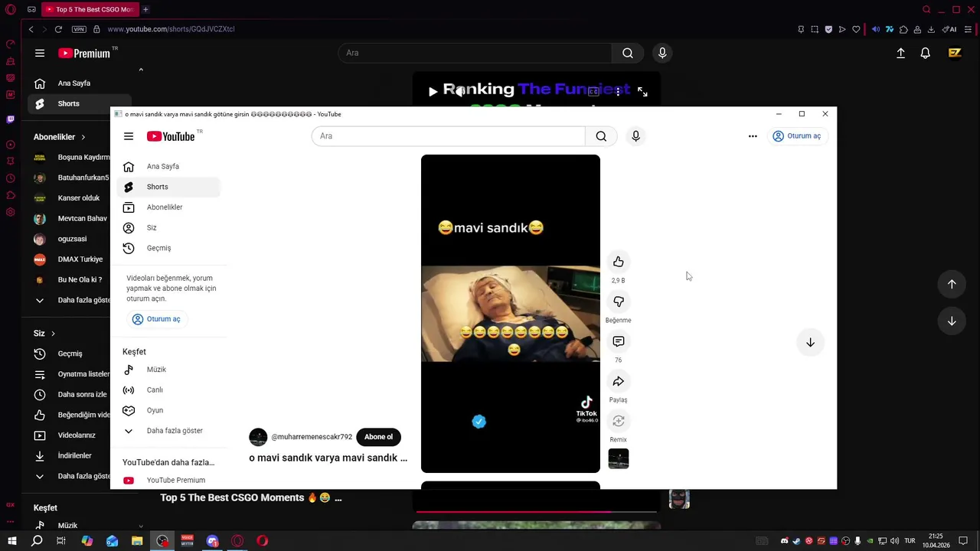This screenshot has width=980, height=551.
Task: Open the short's title text link
Action: coord(328,458)
